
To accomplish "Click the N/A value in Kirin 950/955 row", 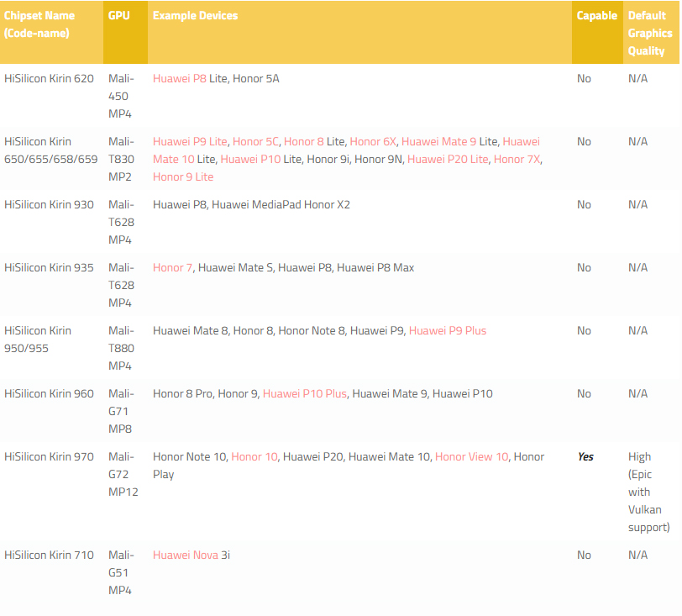I will point(637,331).
